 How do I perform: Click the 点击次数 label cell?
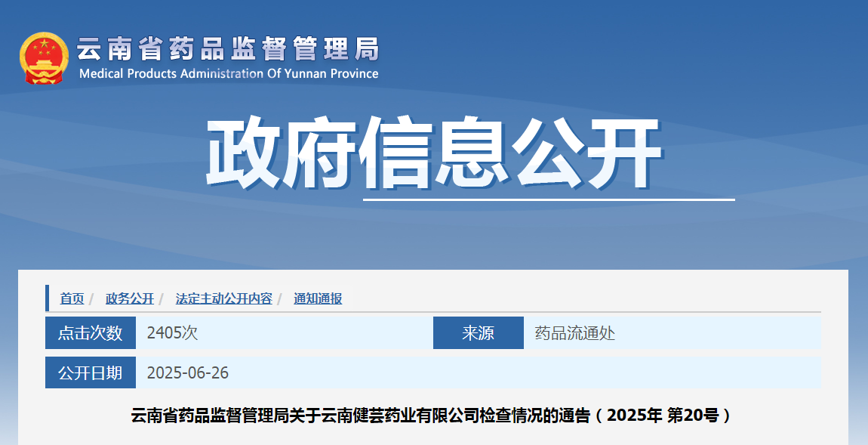coord(91,332)
